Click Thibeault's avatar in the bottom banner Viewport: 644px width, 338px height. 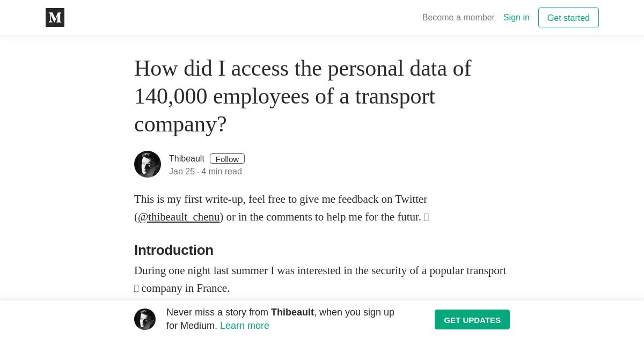coord(145,319)
